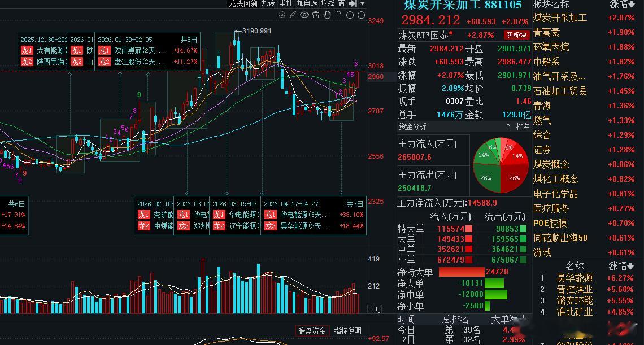This screenshot has height=345, width=644.
Task: Open the 事件 menu in the top toolbar
Action: pos(286,3)
